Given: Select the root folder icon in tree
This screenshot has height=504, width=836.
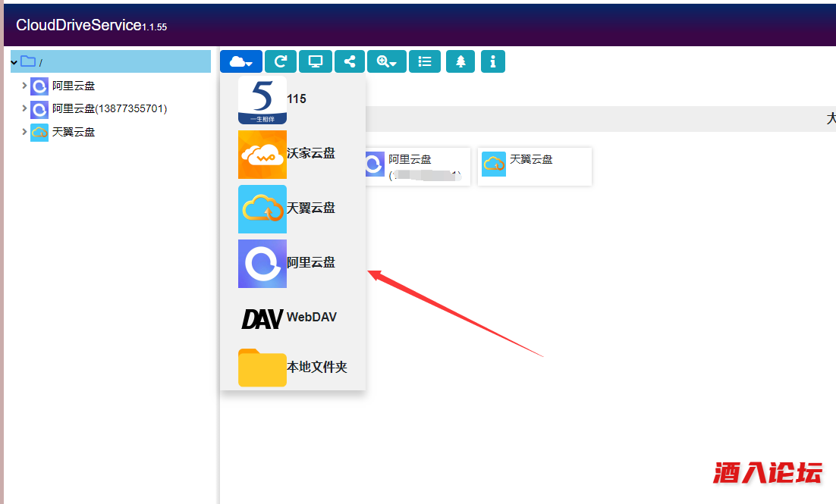Looking at the screenshot, I should tap(28, 61).
